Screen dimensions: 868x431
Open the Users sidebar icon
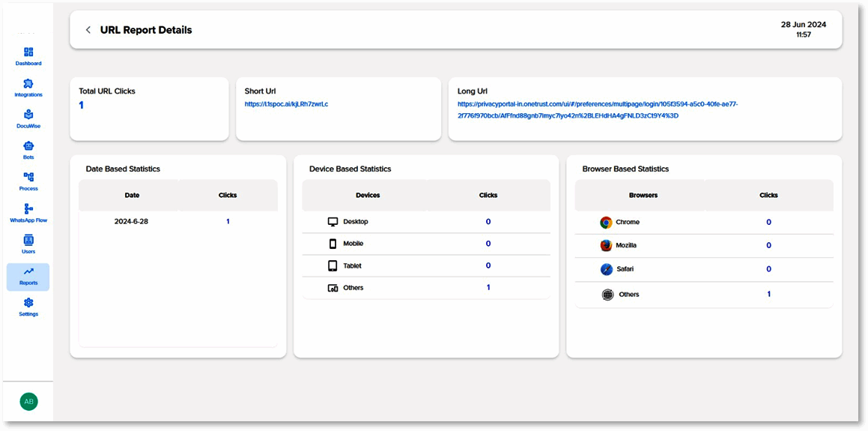point(28,241)
